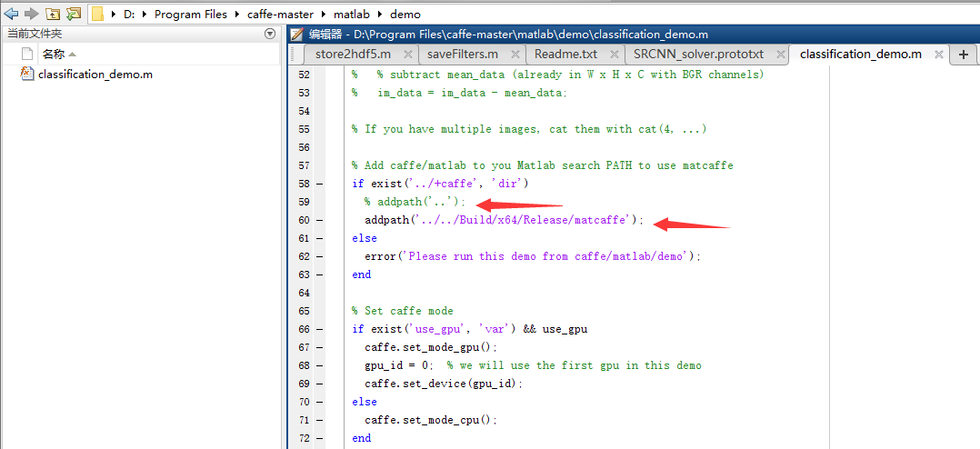The image size is (980, 449).
Task: Switch to the Readme.txt tab
Action: (x=565, y=55)
